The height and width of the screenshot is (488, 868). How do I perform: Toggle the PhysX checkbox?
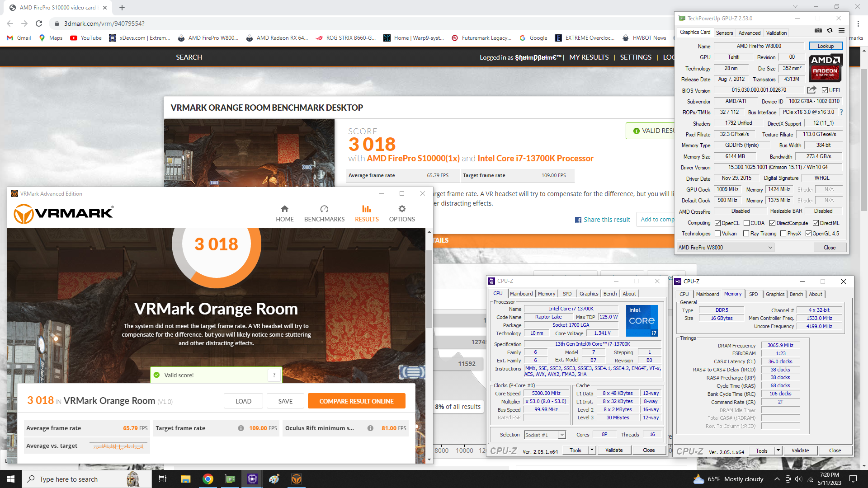tap(783, 234)
